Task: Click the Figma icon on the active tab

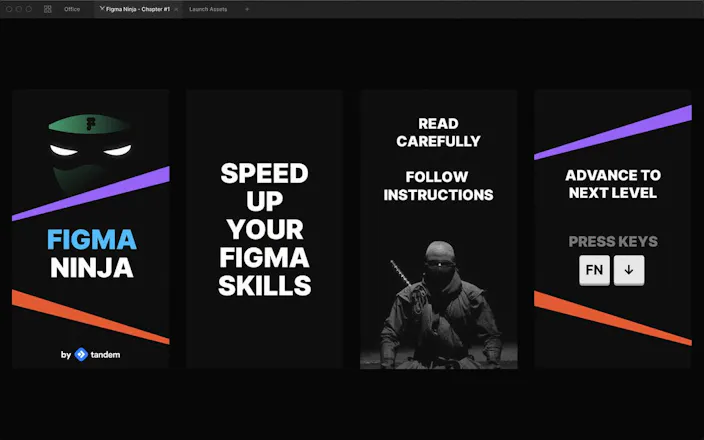Action: pos(102,9)
